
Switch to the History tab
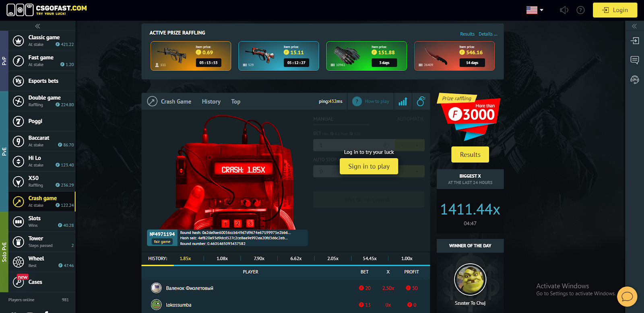click(211, 101)
